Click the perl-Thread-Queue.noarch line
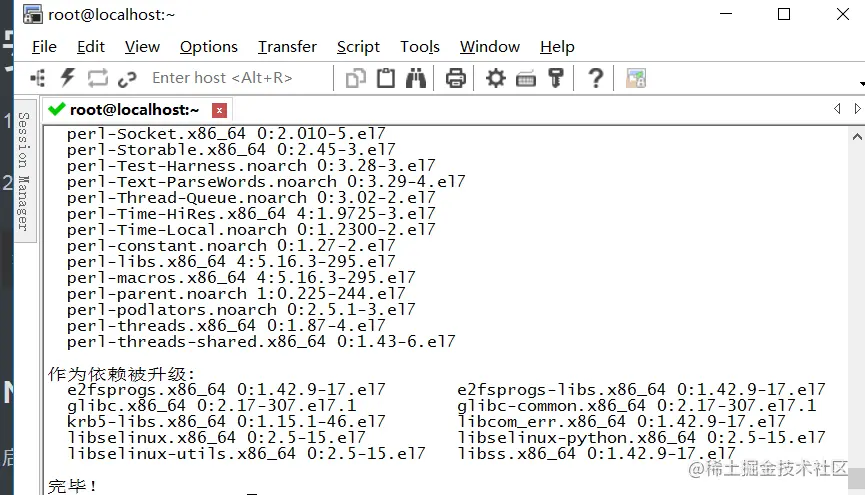Screen dimensions: 865x495 (x=251, y=198)
